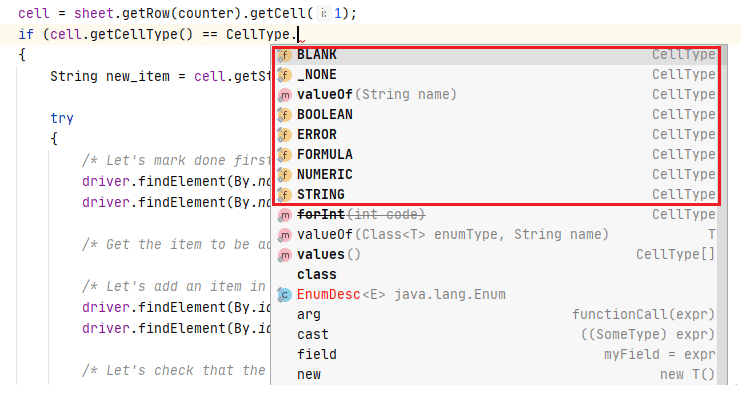Click the field icon beside ERROR
This screenshot has width=741, height=400.
pyautogui.click(x=284, y=135)
